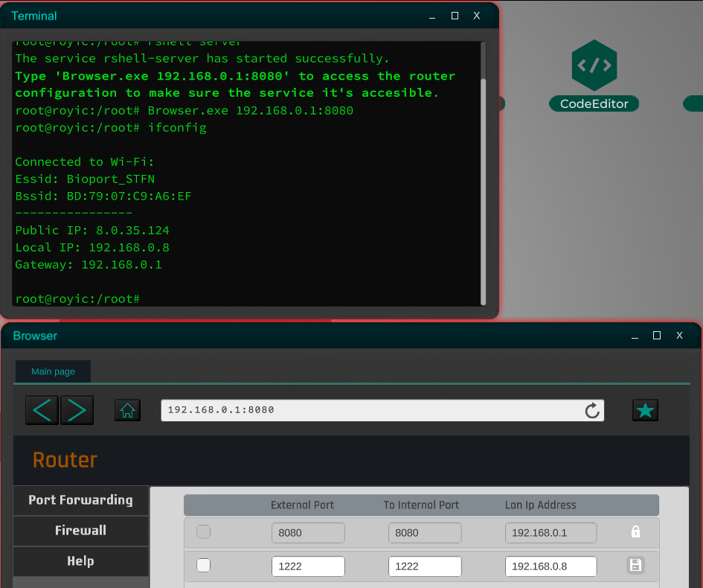The height and width of the screenshot is (588, 703).
Task: Open the Browser home page
Action: [127, 410]
